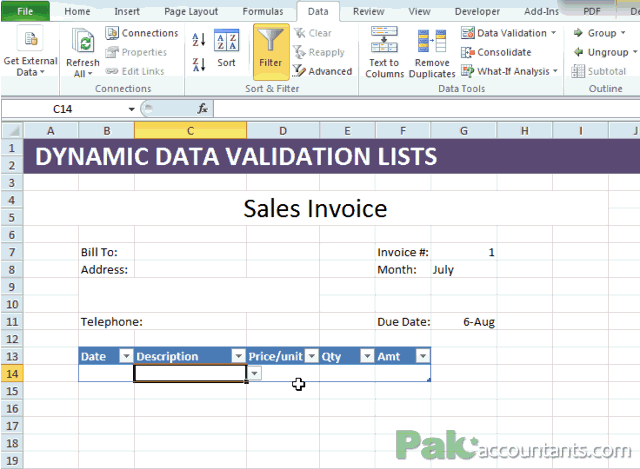Sort A to Z ascending icon

pyautogui.click(x=199, y=40)
